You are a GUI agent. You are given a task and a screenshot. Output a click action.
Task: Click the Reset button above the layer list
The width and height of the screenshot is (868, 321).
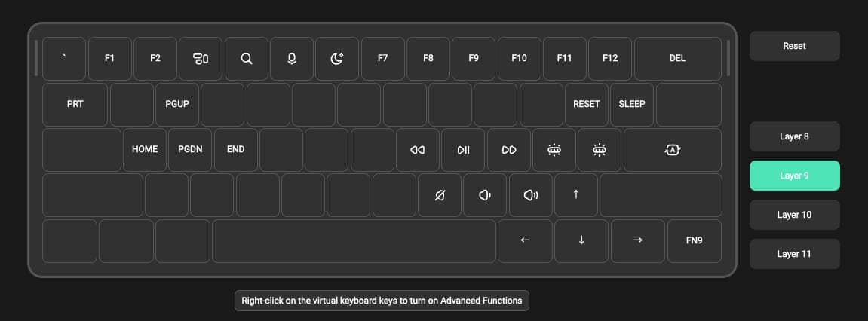[x=794, y=46]
